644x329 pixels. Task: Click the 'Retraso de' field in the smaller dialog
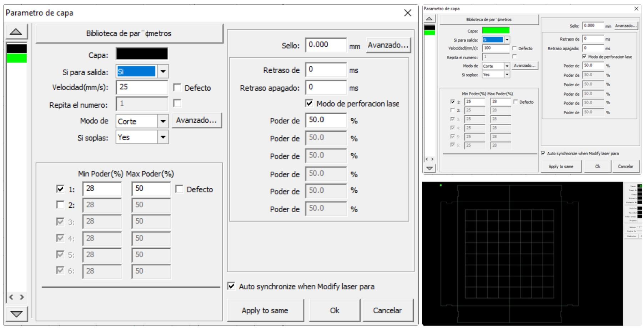pyautogui.click(x=593, y=39)
